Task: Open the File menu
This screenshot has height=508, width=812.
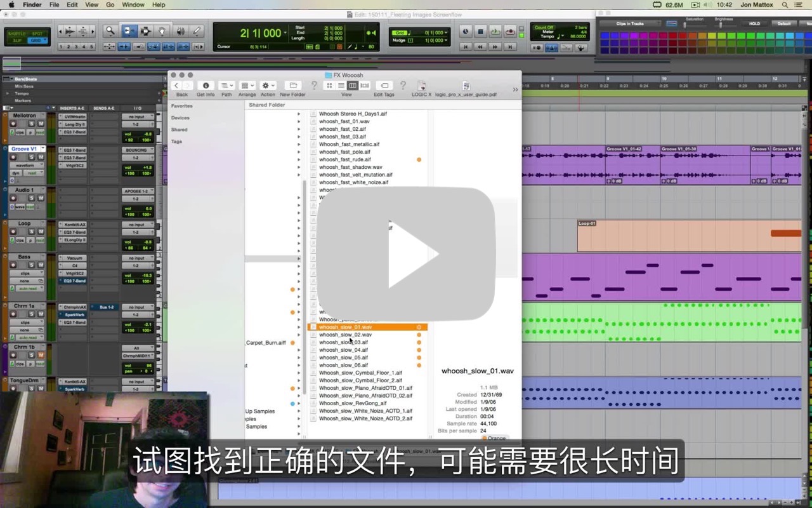Action: pos(55,4)
